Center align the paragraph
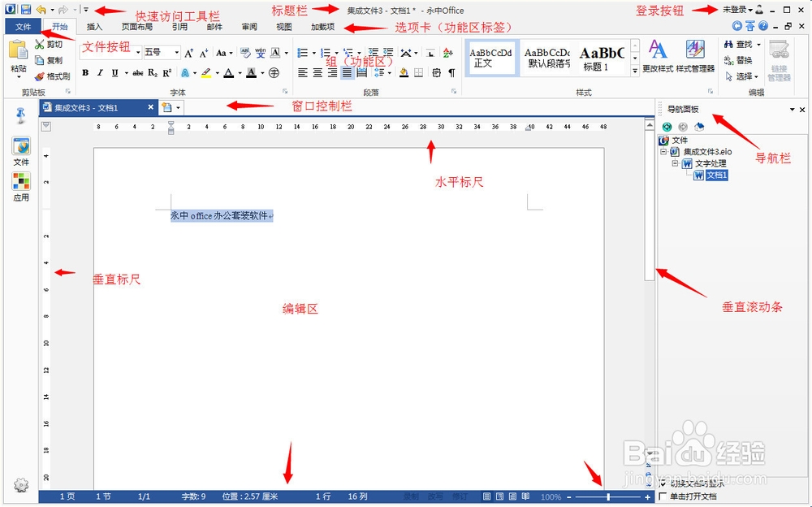The height and width of the screenshot is (507, 812). click(317, 73)
